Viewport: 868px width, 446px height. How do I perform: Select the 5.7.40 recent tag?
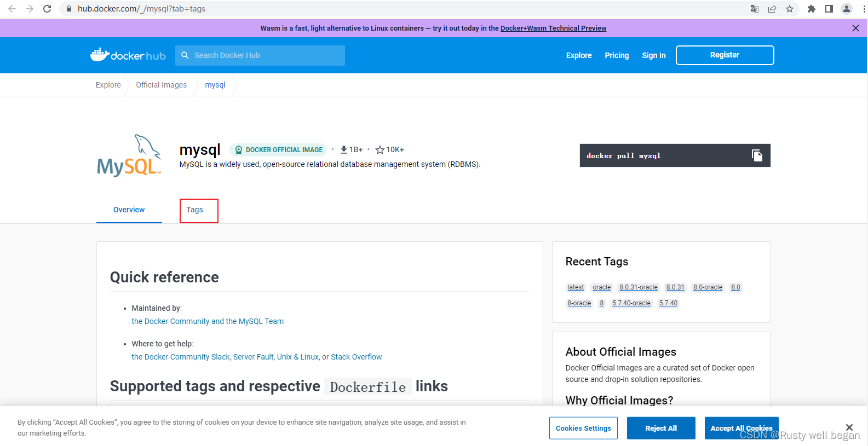669,303
